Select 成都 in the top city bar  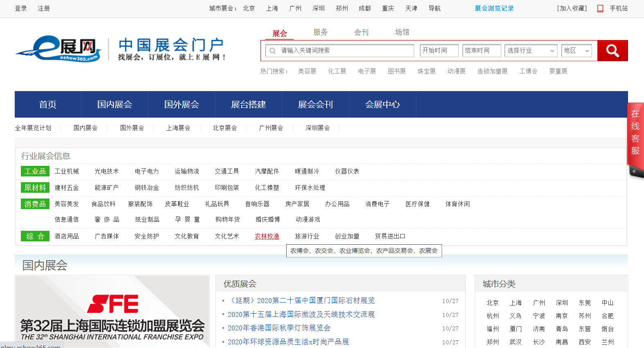[365, 9]
